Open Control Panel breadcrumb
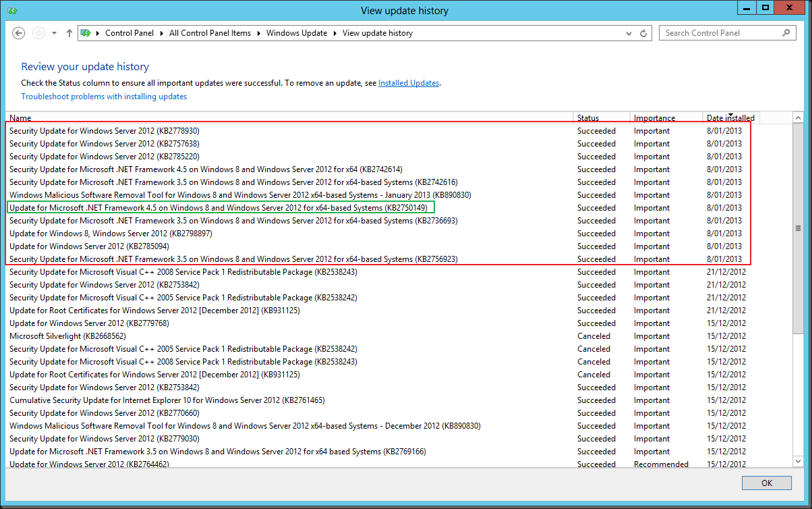The height and width of the screenshot is (509, 812). pos(129,33)
